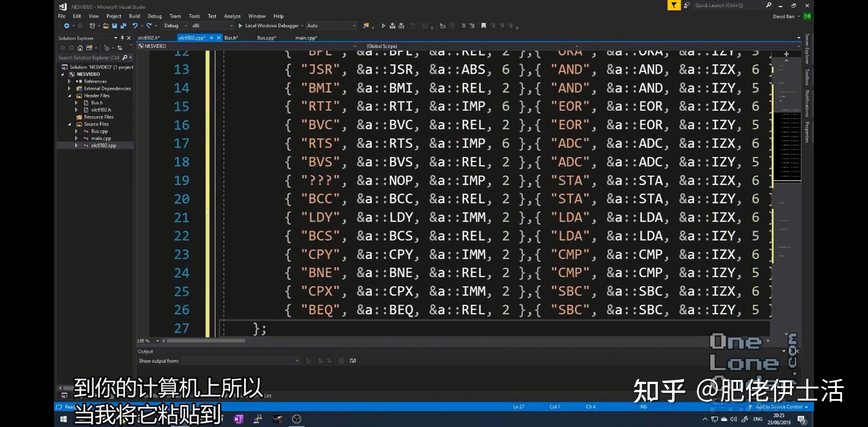Screen dimensions: 868x427
Task: Click Sync with Active Document icon
Action: pos(120,48)
